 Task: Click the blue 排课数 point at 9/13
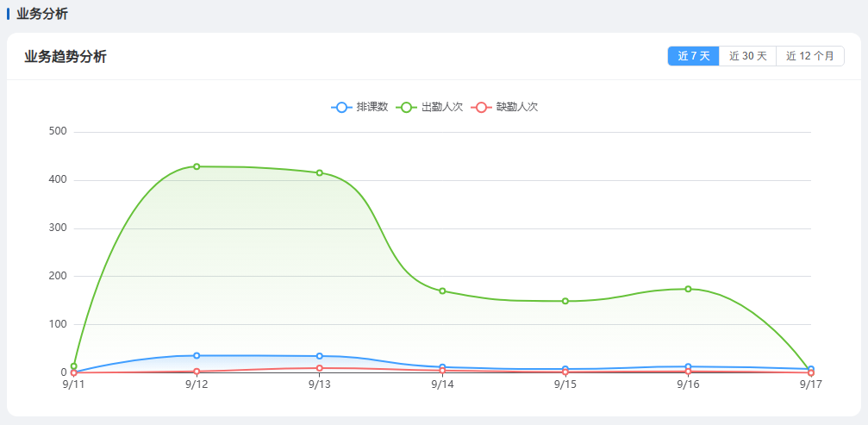pos(320,356)
